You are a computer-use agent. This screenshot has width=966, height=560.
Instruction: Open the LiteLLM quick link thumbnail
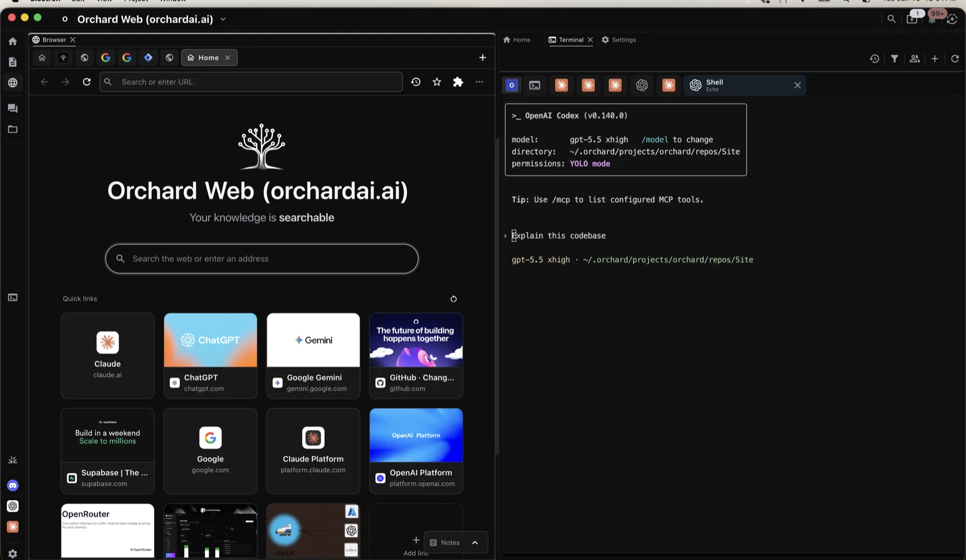(313, 530)
